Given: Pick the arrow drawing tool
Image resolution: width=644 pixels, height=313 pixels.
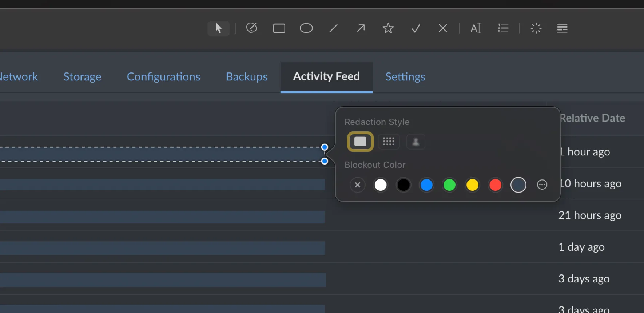Looking at the screenshot, I should (361, 28).
